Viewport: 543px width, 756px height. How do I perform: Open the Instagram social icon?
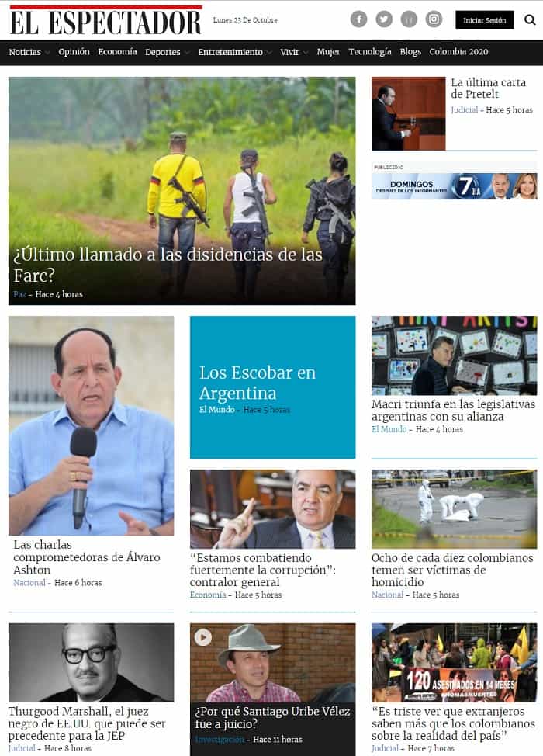[434, 19]
